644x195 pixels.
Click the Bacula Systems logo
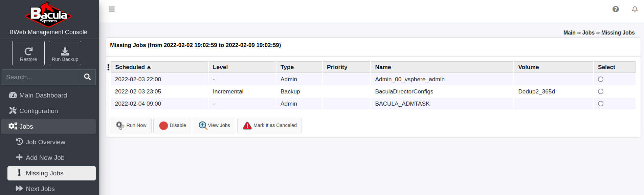pyautogui.click(x=48, y=15)
